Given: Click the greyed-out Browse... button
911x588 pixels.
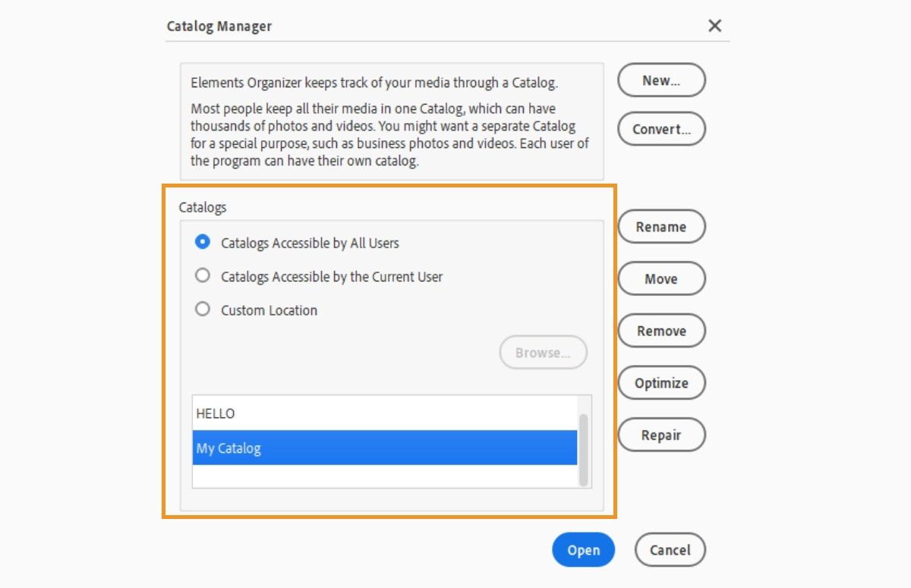Looking at the screenshot, I should click(544, 353).
